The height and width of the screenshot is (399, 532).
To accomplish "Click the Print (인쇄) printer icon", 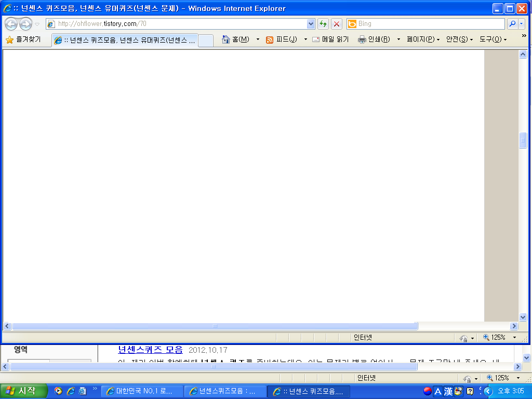I will coord(362,39).
